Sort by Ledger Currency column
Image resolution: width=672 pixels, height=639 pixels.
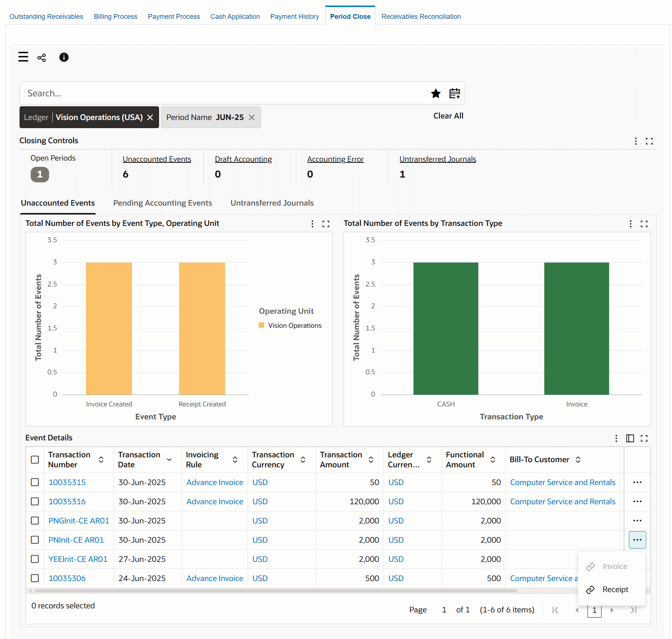click(x=429, y=460)
